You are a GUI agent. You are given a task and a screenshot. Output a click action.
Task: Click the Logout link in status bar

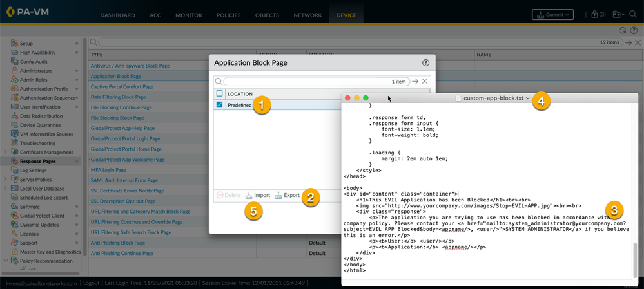[92, 283]
